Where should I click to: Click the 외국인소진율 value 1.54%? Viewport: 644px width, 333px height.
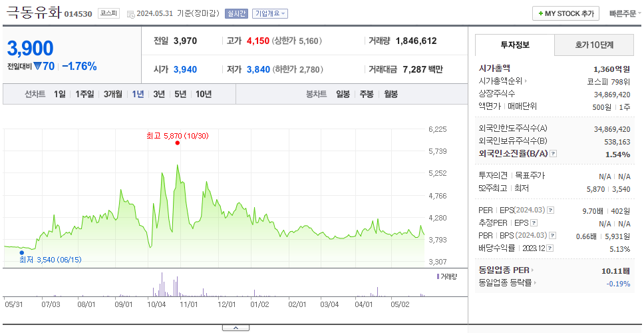click(x=617, y=155)
